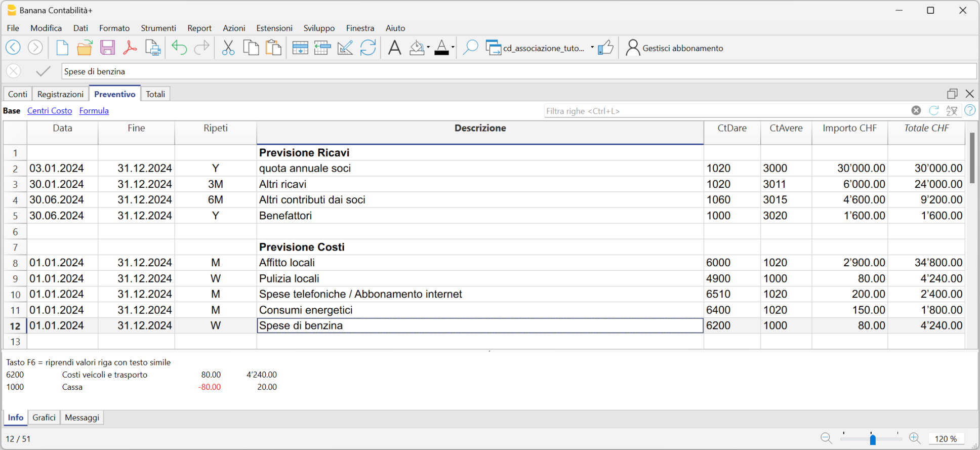
Task: Confirm the cell edit with the checkmark icon
Action: click(44, 71)
